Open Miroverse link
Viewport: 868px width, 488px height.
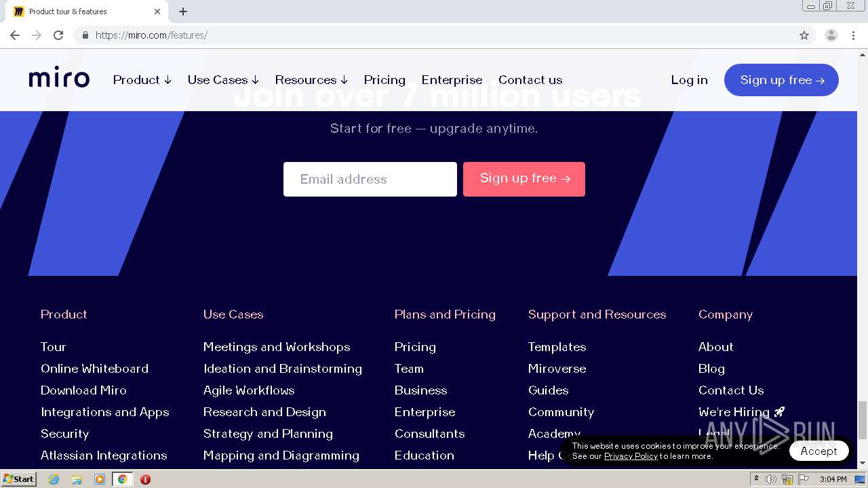[557, 369]
